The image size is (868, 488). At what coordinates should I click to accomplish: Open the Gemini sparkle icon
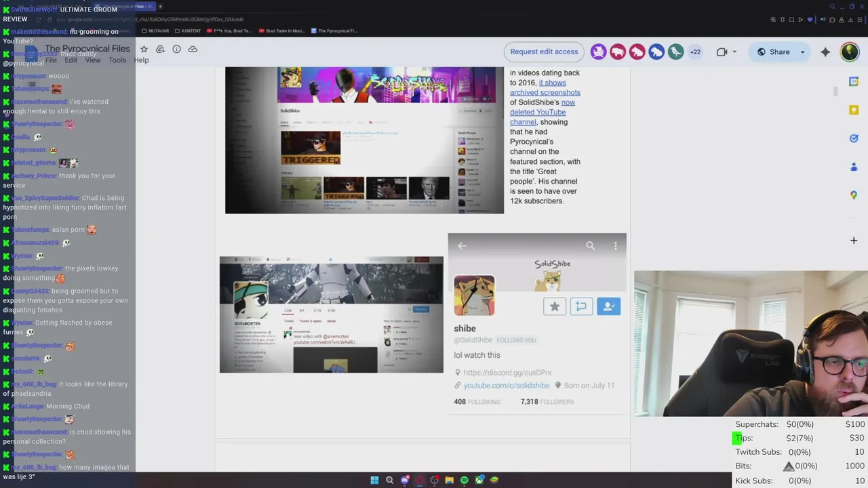(x=825, y=52)
